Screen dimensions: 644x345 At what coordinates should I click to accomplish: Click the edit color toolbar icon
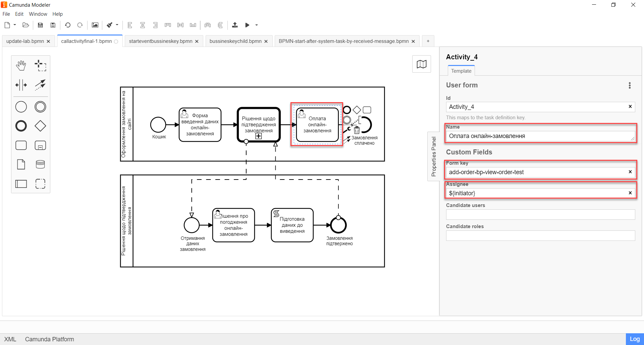pyautogui.click(x=109, y=25)
